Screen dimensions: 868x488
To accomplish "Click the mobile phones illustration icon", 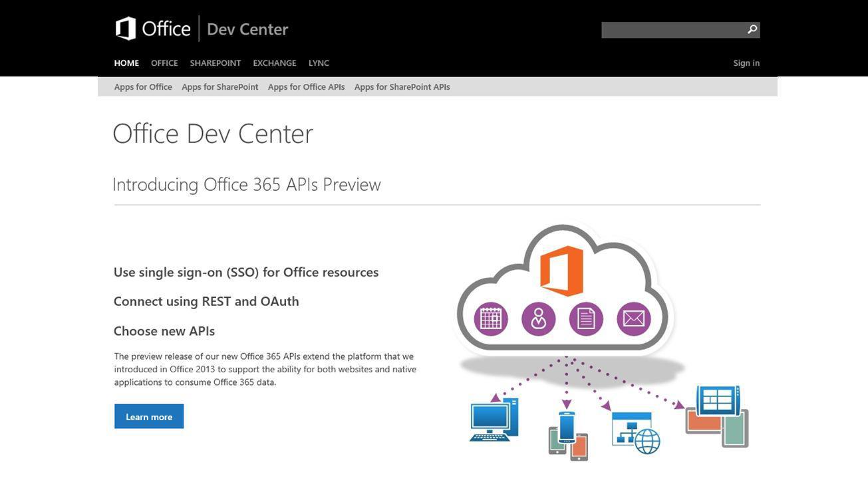I will (x=568, y=435).
